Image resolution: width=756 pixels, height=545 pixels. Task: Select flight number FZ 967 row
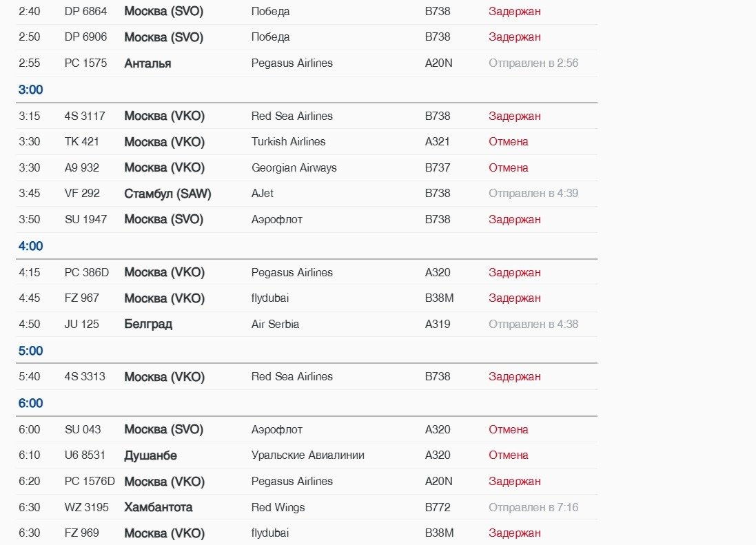point(82,298)
